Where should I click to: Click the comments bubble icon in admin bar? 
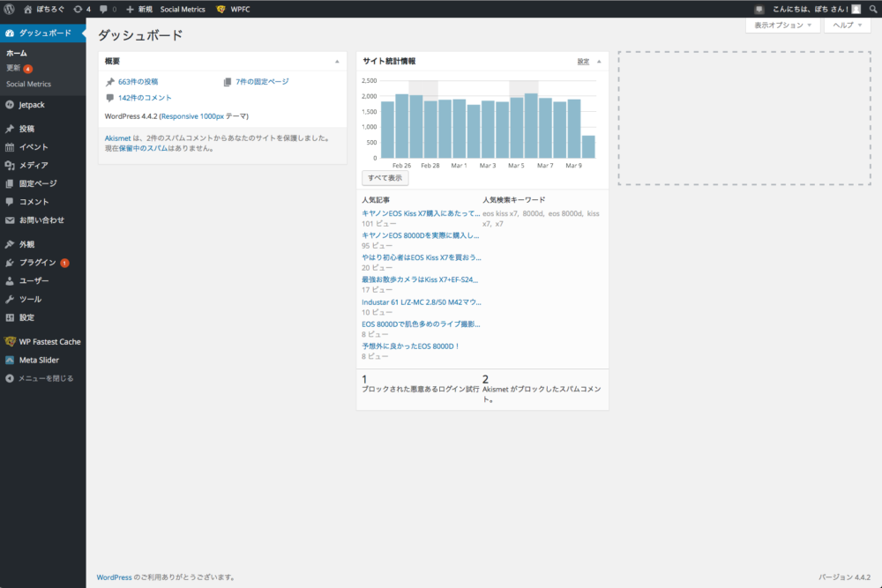tap(108, 9)
